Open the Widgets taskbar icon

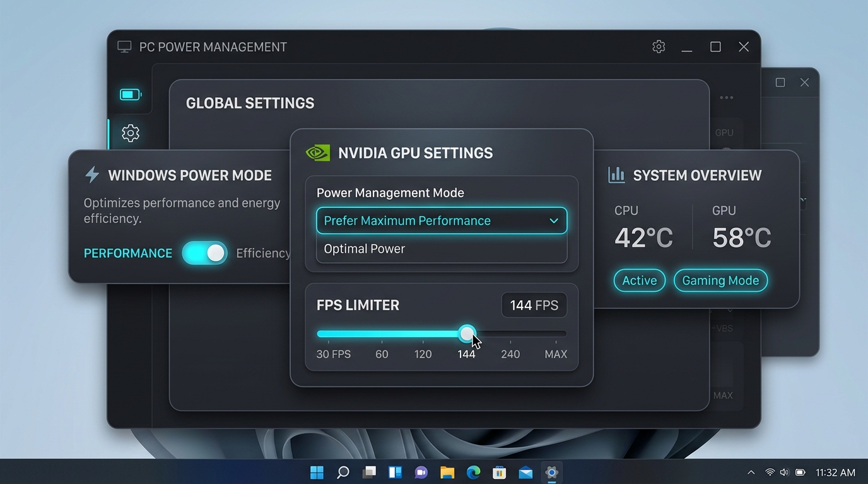pos(396,472)
